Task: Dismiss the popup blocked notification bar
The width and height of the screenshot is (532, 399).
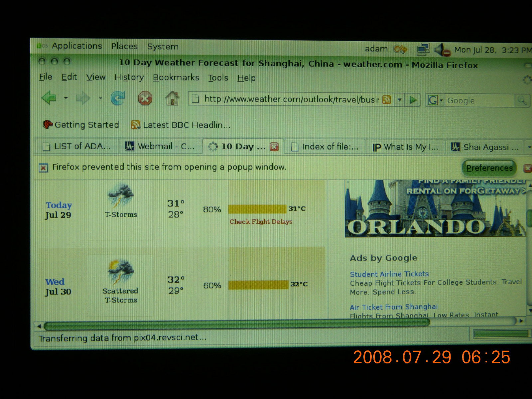Action: (x=528, y=168)
